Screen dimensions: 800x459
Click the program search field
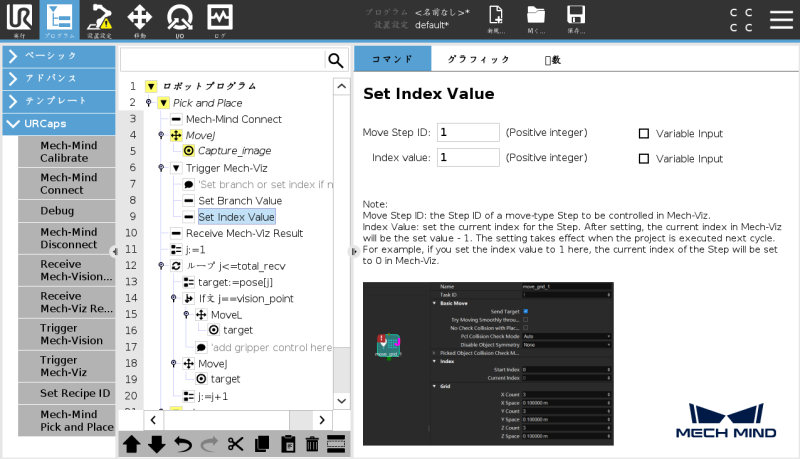pyautogui.click(x=223, y=61)
